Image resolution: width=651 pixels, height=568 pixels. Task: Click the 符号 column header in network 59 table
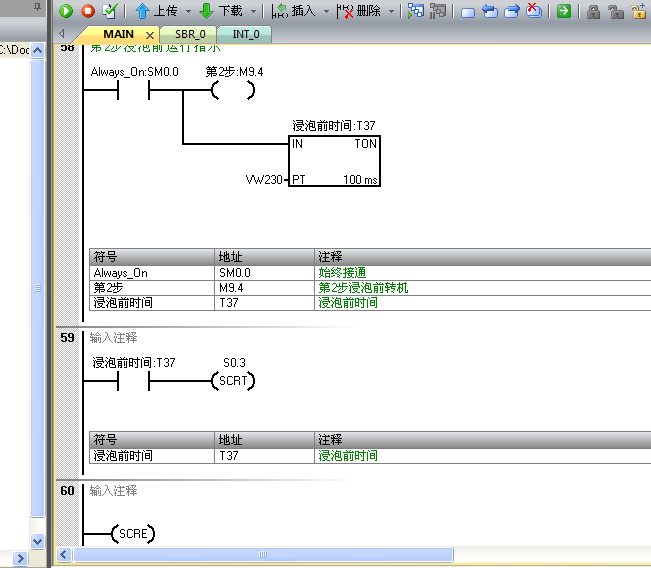click(152, 440)
